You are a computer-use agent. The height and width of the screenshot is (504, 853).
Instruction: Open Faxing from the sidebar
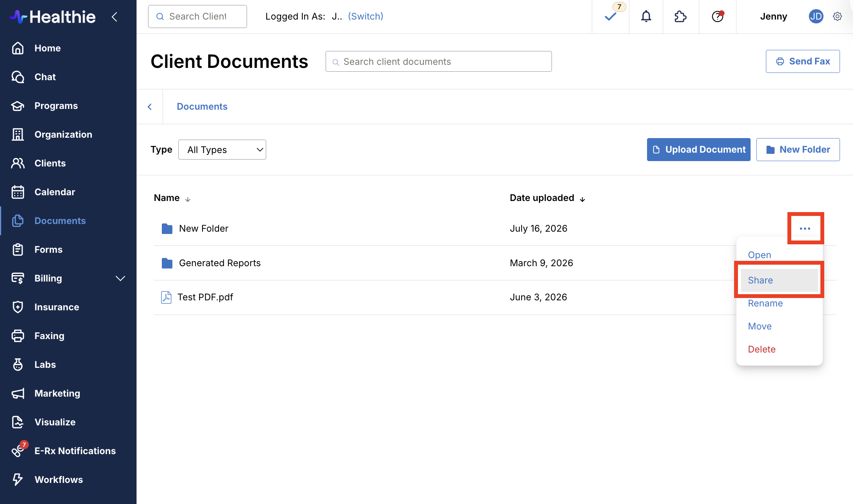[x=49, y=336]
